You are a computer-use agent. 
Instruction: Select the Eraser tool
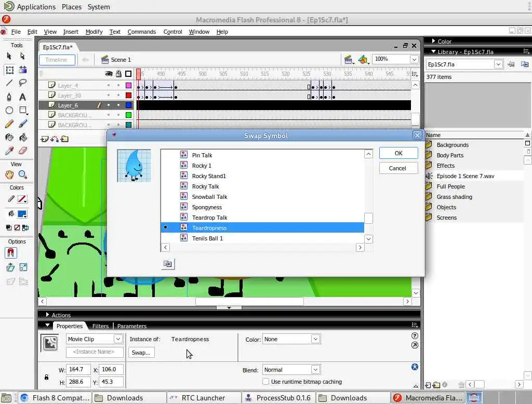pyautogui.click(x=23, y=151)
